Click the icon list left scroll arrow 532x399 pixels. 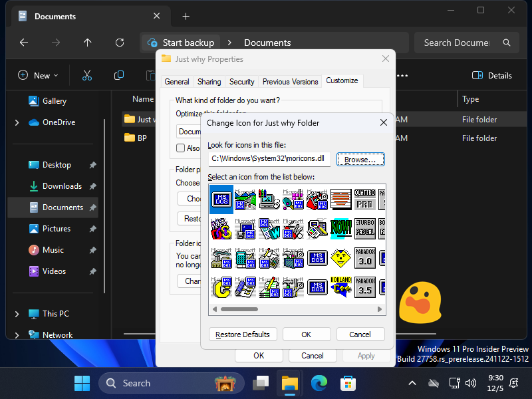tap(214, 309)
